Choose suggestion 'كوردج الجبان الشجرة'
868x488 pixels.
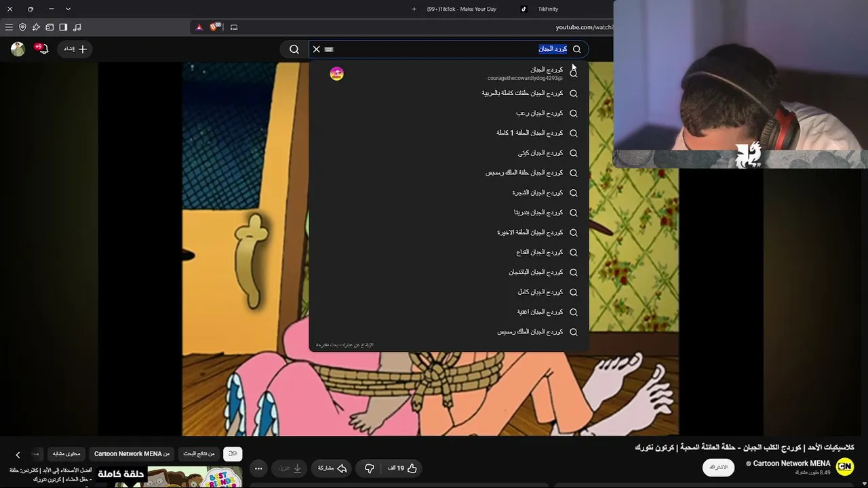[448, 192]
